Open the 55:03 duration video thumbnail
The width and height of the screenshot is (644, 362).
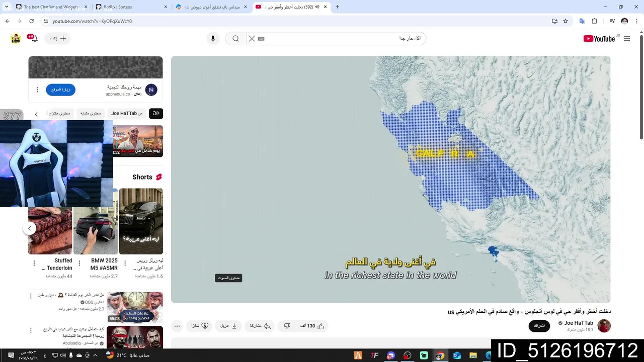(x=135, y=307)
